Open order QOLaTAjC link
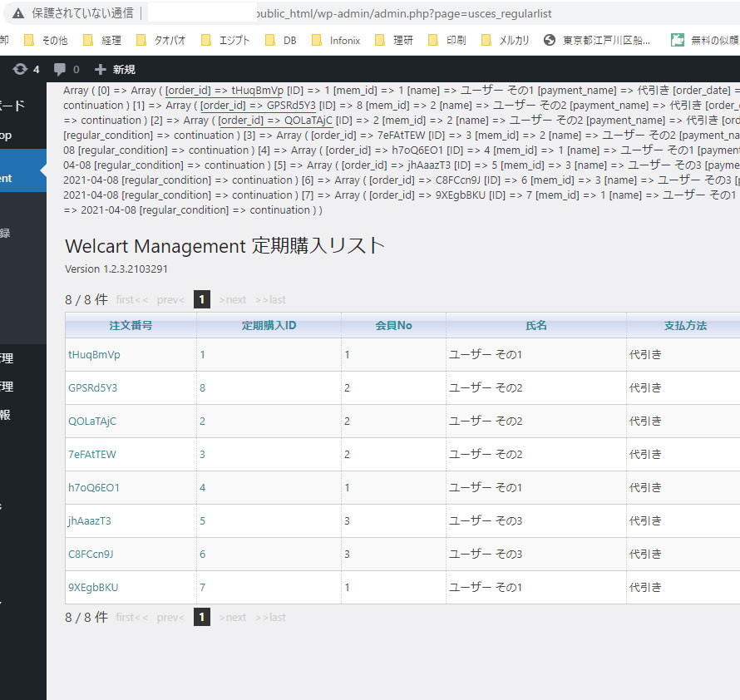740x700 pixels. [x=92, y=421]
